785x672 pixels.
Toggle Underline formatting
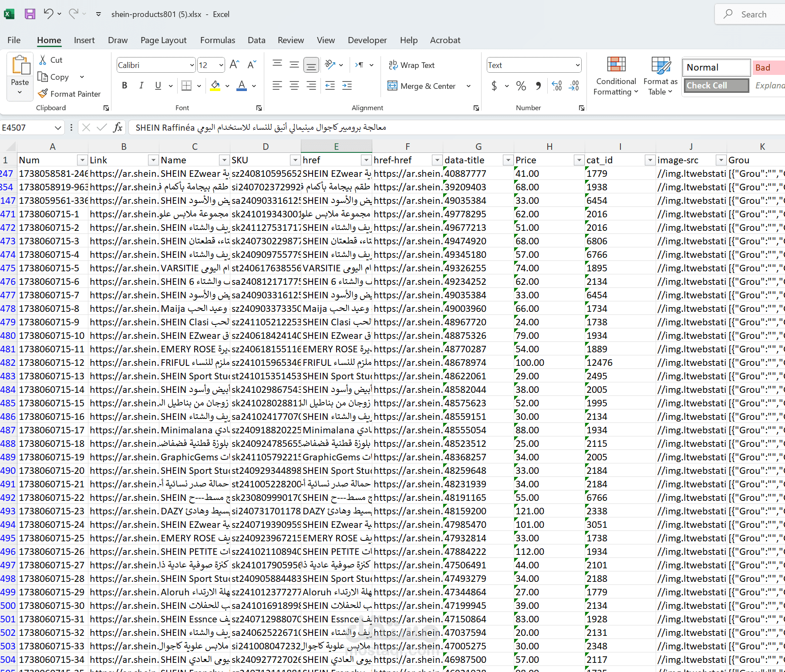158,85
